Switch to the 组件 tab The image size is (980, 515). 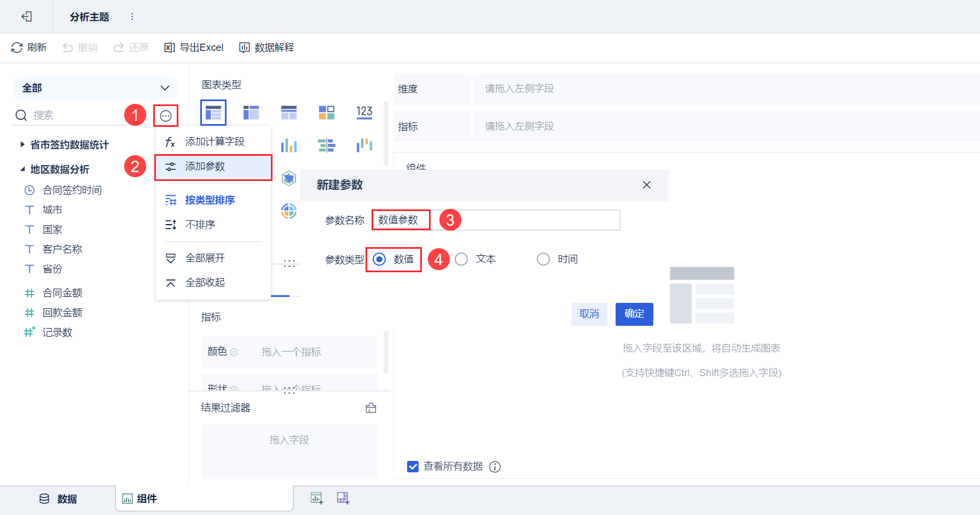click(x=204, y=499)
